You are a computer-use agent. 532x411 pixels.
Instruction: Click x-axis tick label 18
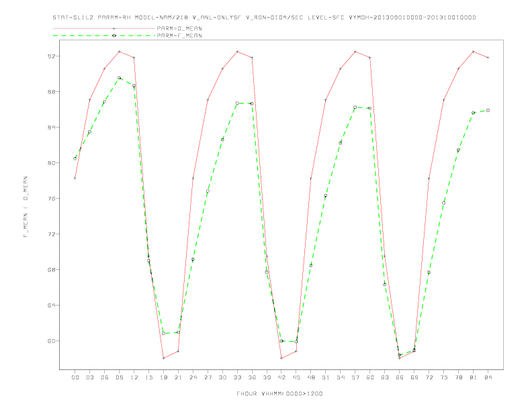click(x=163, y=377)
